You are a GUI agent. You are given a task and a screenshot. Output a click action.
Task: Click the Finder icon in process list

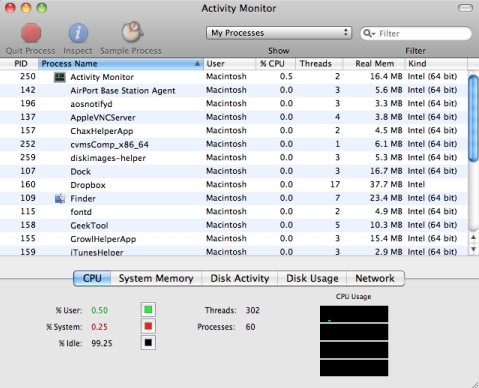tap(60, 199)
